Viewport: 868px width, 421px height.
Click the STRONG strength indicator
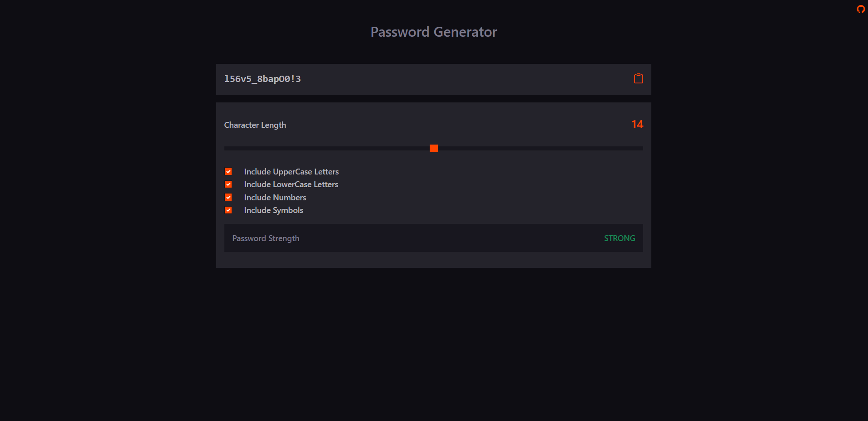619,238
